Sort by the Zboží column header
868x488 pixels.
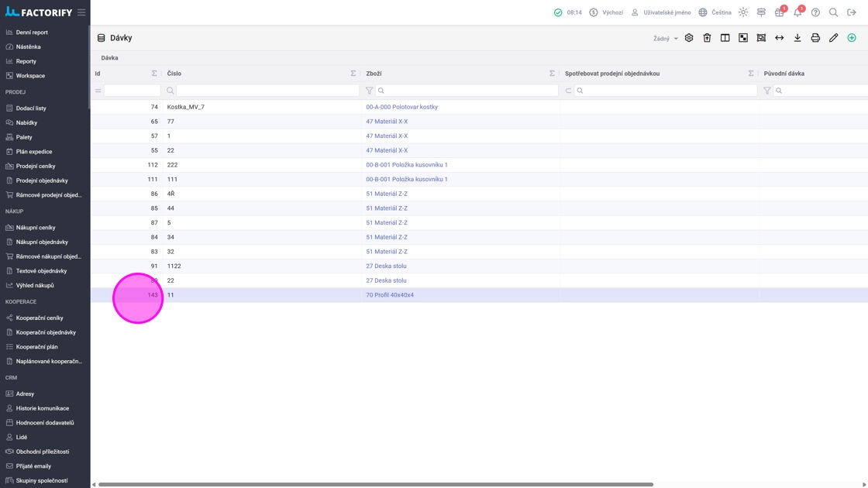[374, 73]
